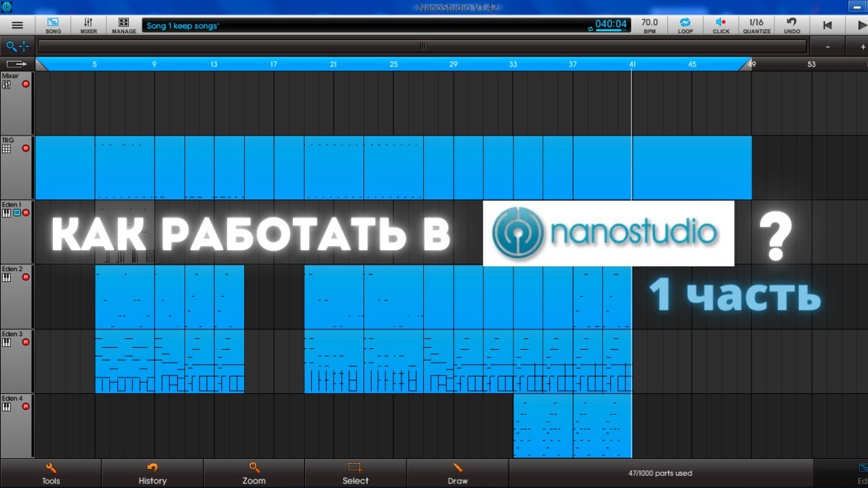This screenshot has height=488, width=868.
Task: Zoom in with plus button
Action: (863, 47)
